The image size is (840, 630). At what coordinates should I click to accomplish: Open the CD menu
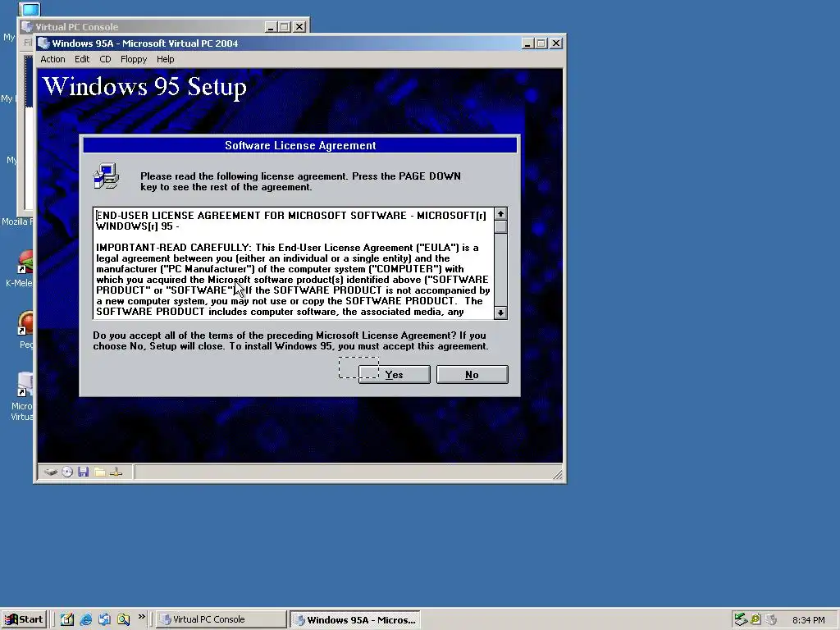[x=105, y=59]
